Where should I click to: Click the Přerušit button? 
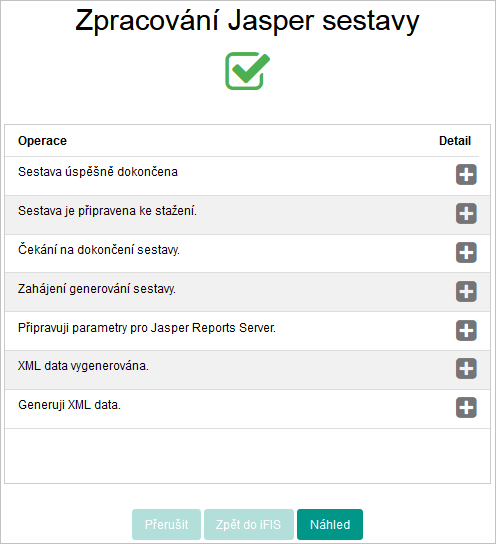click(x=166, y=524)
